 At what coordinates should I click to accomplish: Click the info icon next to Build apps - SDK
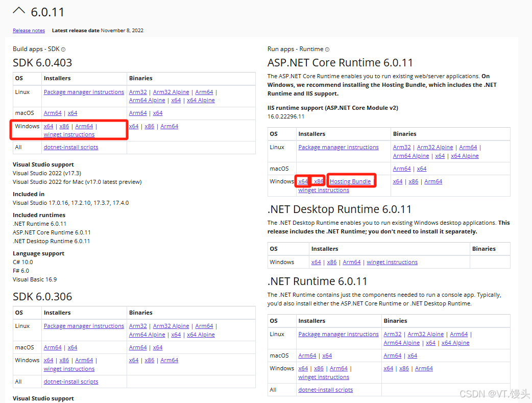tap(63, 50)
